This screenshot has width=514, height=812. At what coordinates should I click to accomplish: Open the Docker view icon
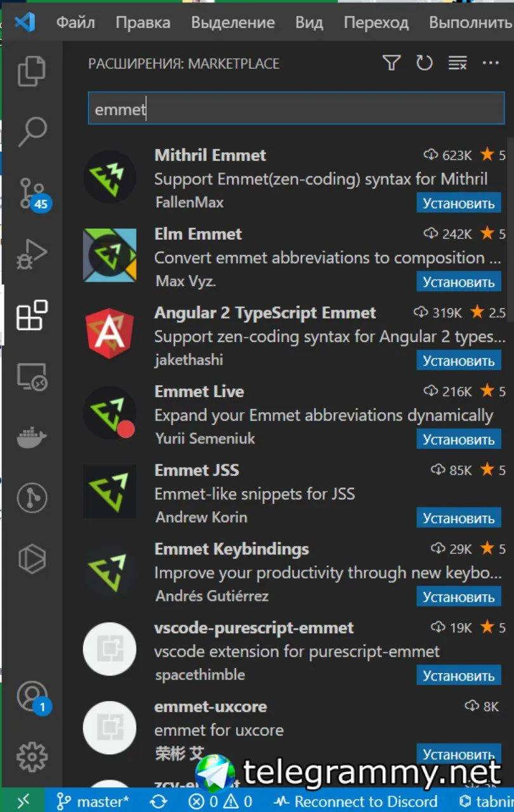pyautogui.click(x=32, y=438)
